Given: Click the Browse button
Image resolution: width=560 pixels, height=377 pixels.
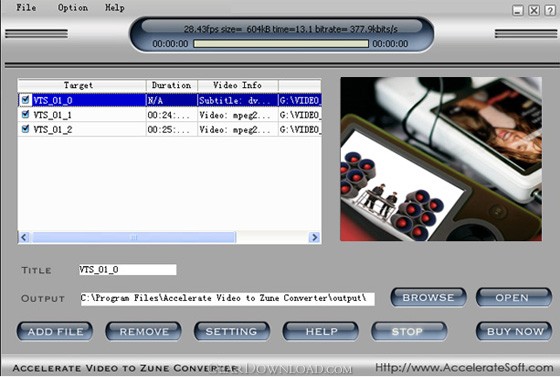Looking at the screenshot, I should pyautogui.click(x=428, y=297).
